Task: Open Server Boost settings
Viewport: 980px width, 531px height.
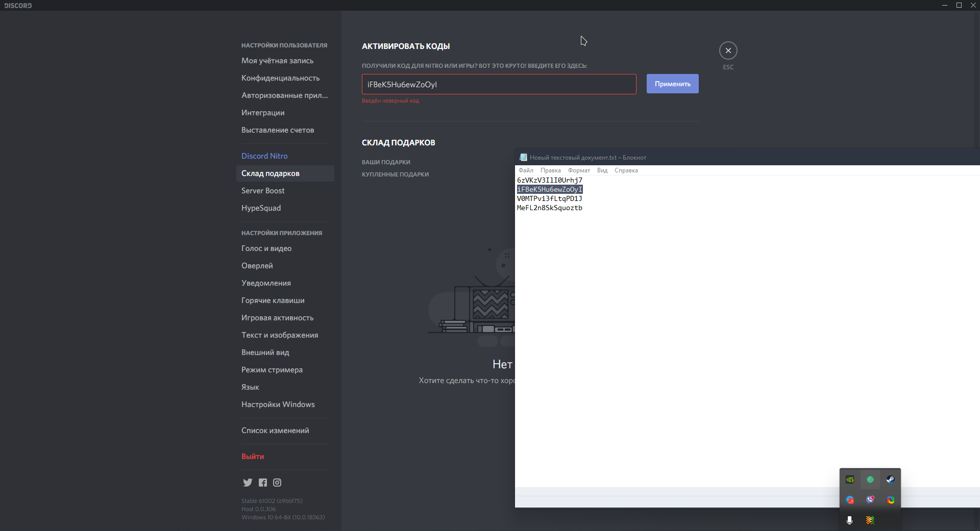Action: [285, 191]
